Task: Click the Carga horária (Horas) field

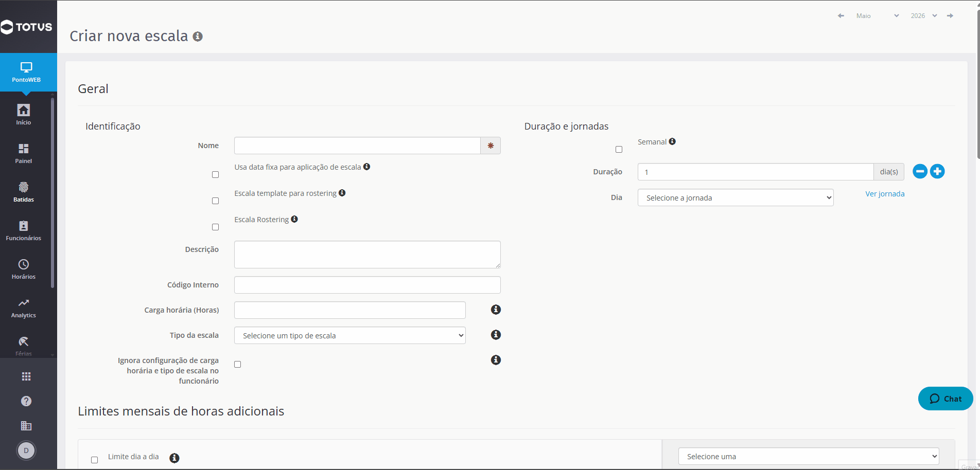Action: coord(350,310)
